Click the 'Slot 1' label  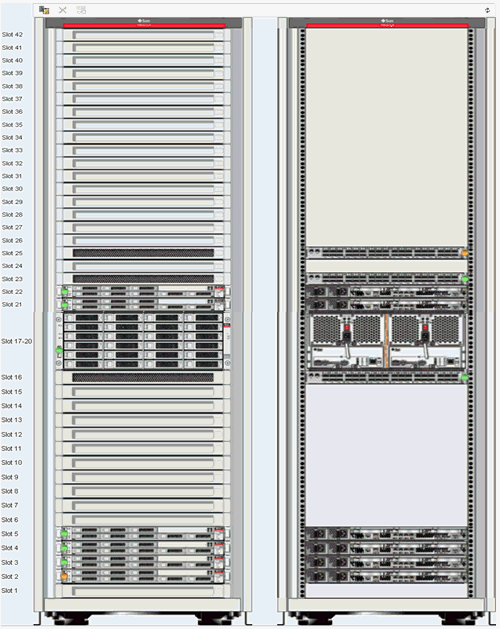[x=10, y=590]
